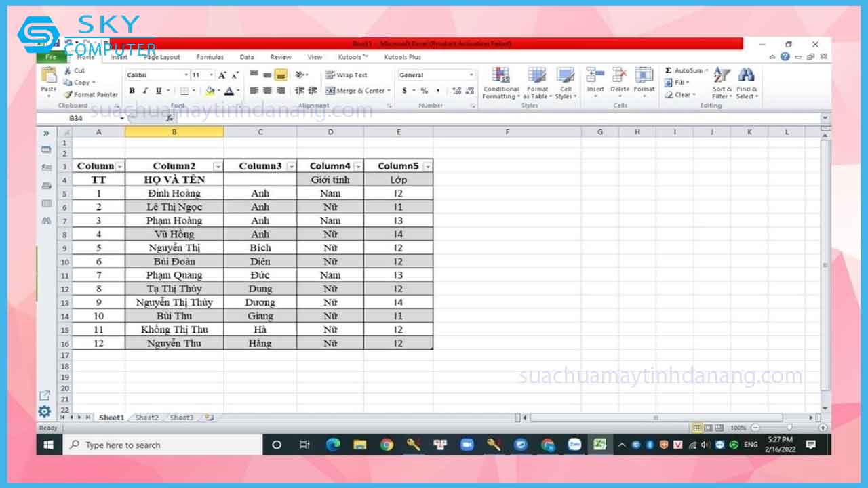
Task: Switch to the Kutools Plus tab
Action: pyautogui.click(x=403, y=58)
